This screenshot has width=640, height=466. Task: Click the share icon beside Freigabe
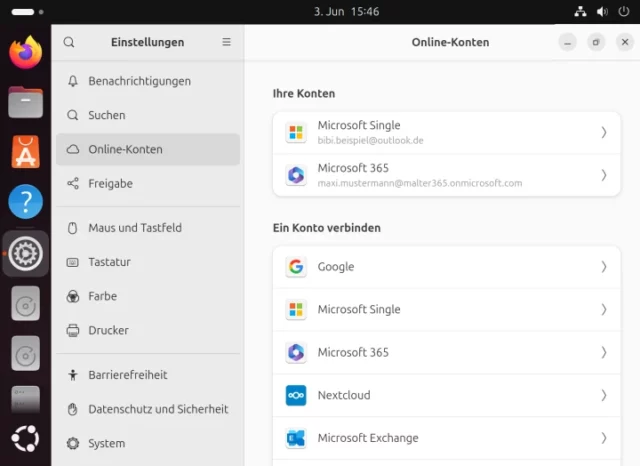(x=73, y=184)
